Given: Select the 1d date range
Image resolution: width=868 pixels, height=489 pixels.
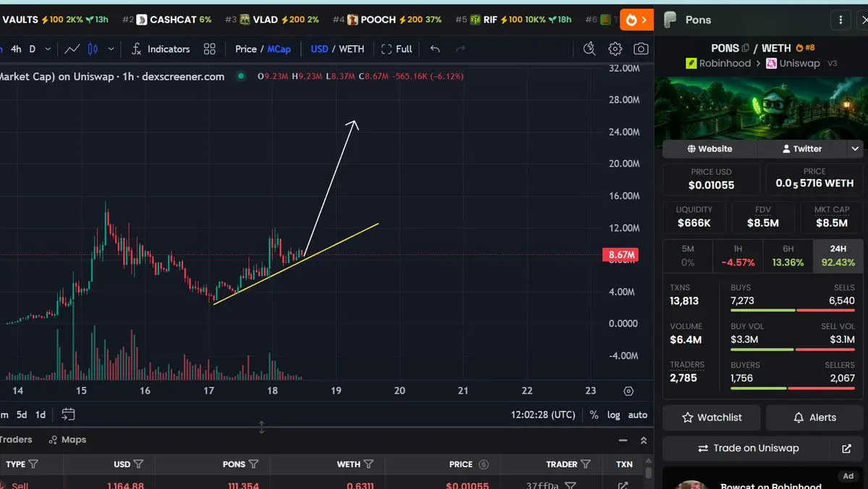Looking at the screenshot, I should pos(41,415).
